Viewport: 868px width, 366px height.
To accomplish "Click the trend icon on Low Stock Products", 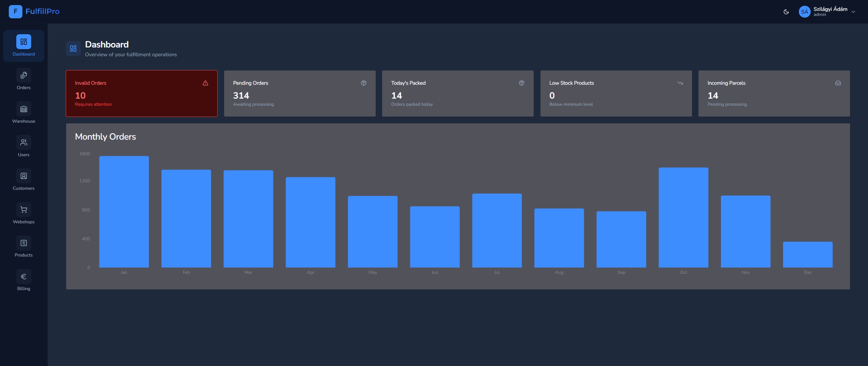I will (x=680, y=83).
